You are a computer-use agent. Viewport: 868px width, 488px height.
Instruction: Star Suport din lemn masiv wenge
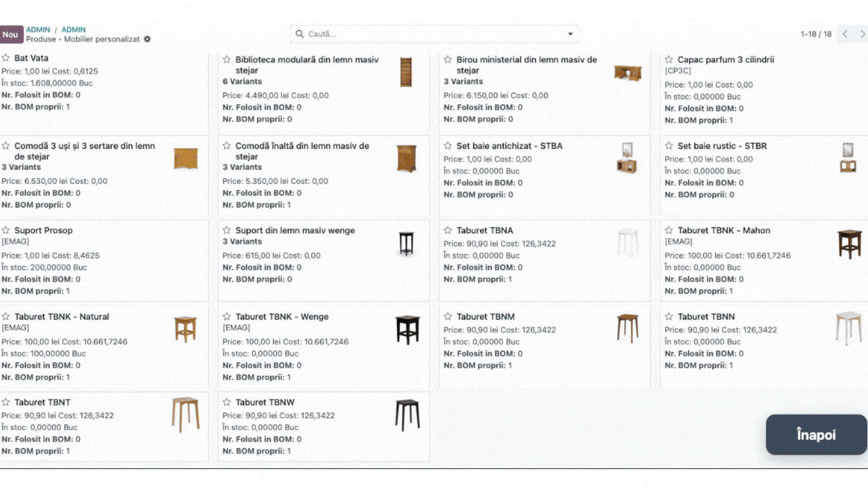tap(226, 230)
